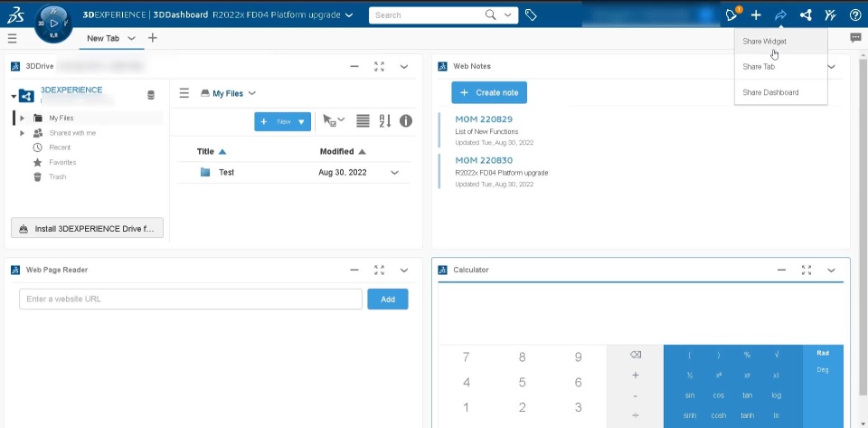Click the Add button in Web Page Reader
The image size is (868, 428).
(x=388, y=299)
